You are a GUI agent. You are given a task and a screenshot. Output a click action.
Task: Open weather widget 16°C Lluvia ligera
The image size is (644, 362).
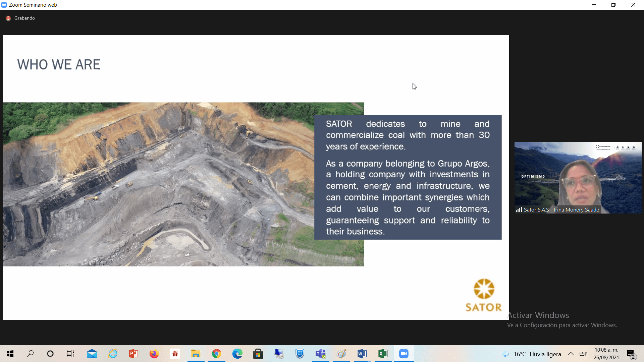(531, 354)
